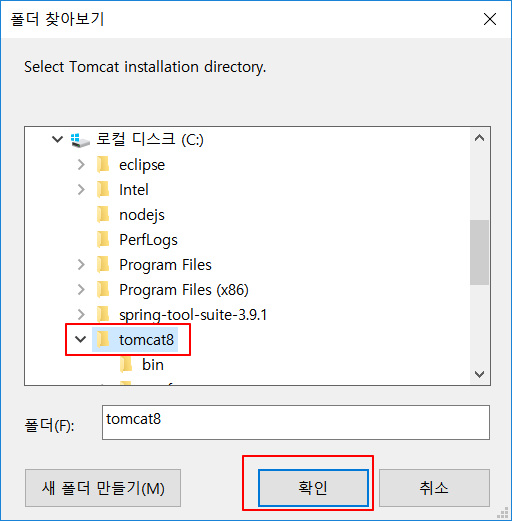512x521 pixels.
Task: Expand the Intel folder
Action: coord(81,190)
